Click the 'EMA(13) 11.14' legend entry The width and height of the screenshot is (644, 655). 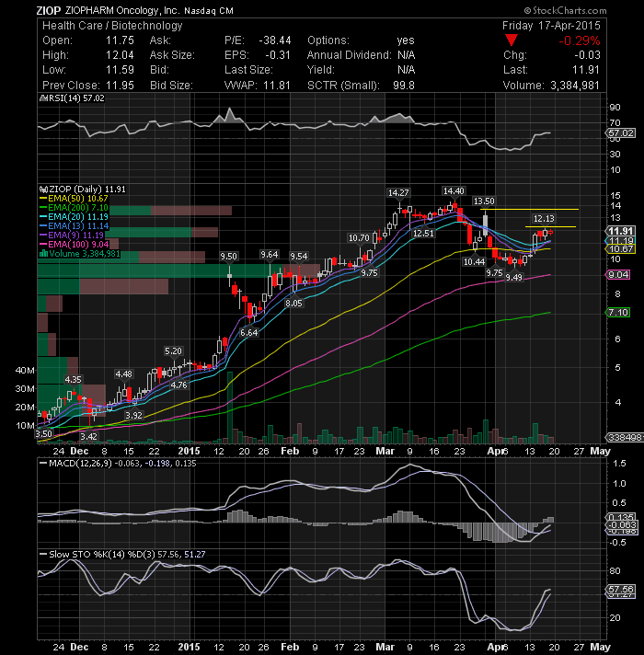(78, 226)
